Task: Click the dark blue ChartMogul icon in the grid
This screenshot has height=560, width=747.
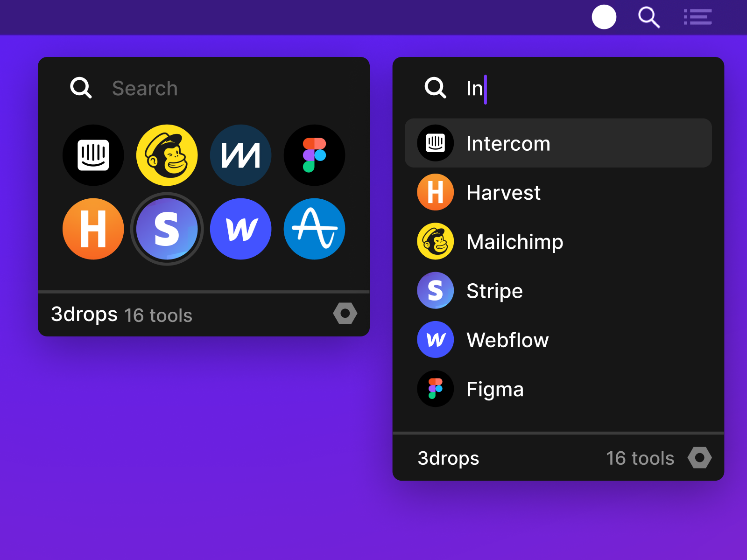Action: [241, 155]
